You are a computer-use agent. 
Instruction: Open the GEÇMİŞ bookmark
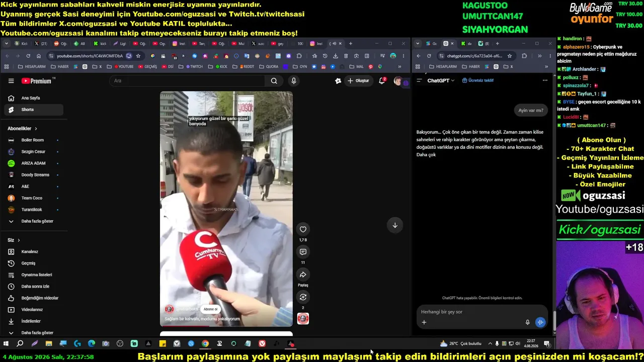(148, 66)
